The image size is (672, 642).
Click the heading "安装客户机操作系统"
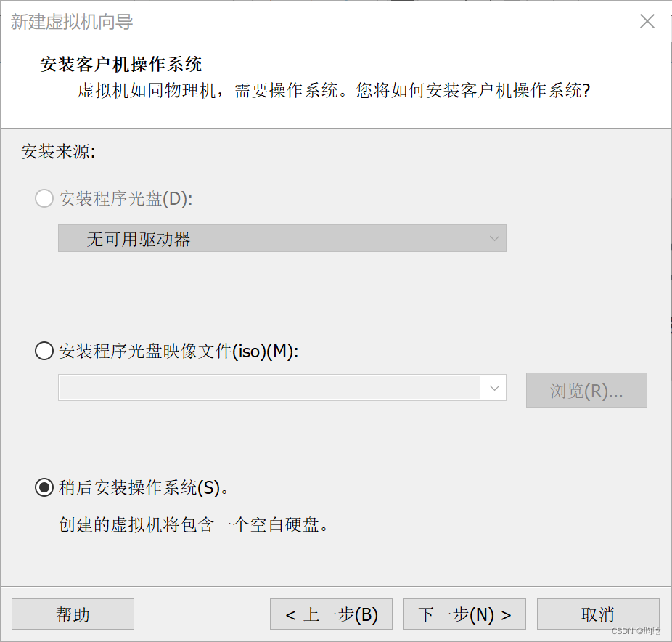tap(120, 65)
